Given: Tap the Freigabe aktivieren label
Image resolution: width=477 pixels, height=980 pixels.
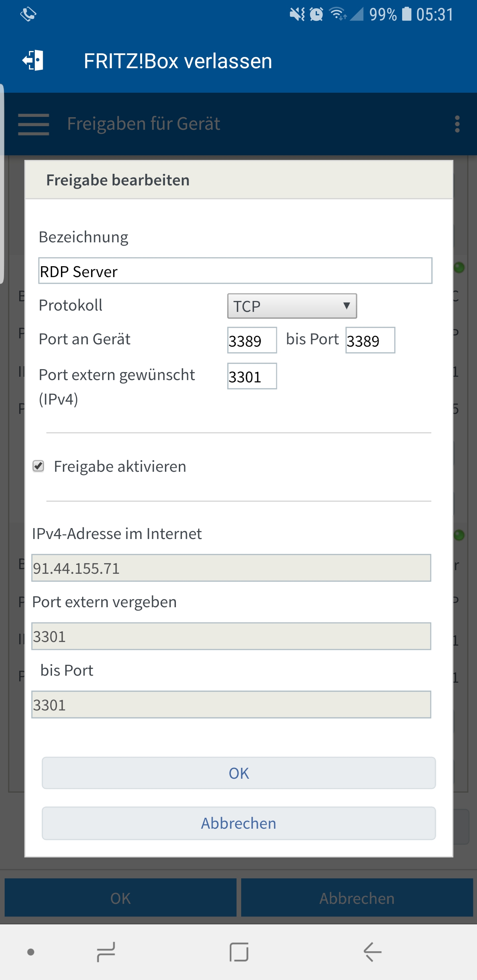Looking at the screenshot, I should click(x=120, y=466).
